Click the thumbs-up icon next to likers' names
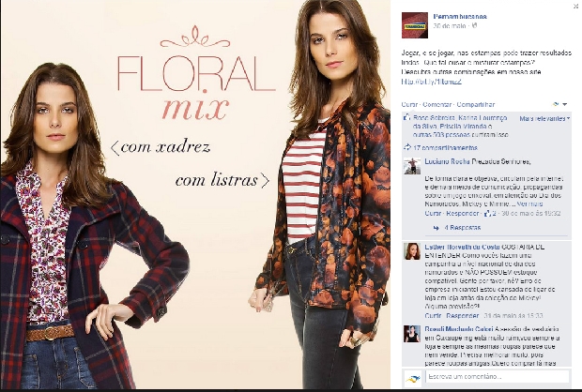Viewport: 582px width, 392px height. (x=406, y=117)
